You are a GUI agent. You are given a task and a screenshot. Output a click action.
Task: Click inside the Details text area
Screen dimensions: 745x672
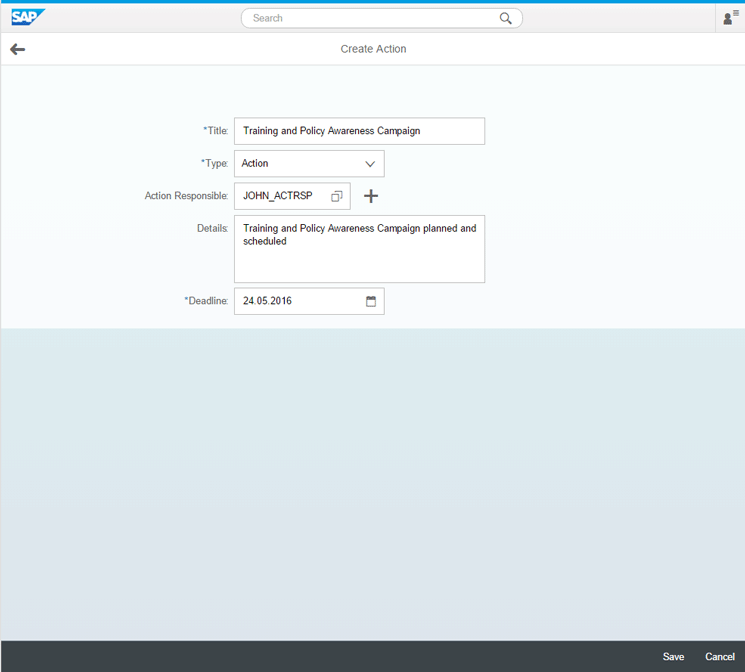coord(359,249)
